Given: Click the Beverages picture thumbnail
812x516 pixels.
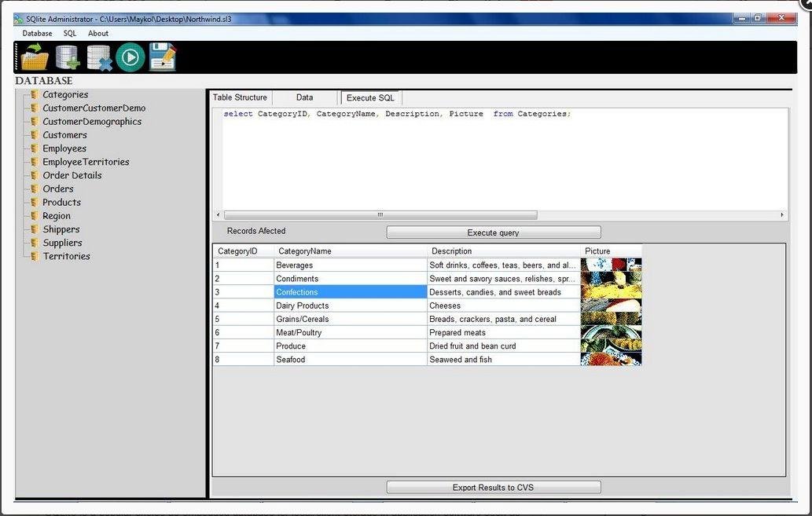Looking at the screenshot, I should (610, 265).
